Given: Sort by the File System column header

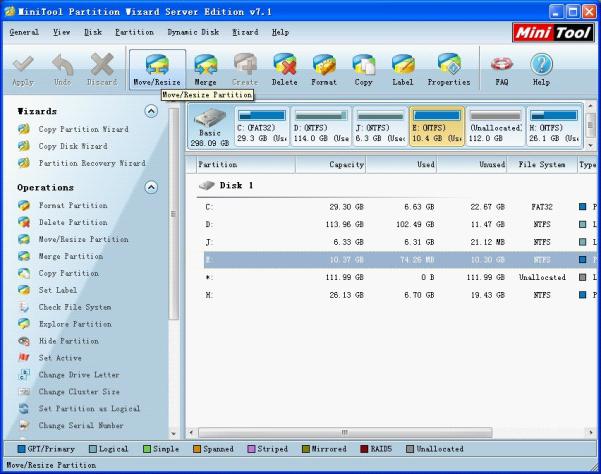Looking at the screenshot, I should click(542, 164).
